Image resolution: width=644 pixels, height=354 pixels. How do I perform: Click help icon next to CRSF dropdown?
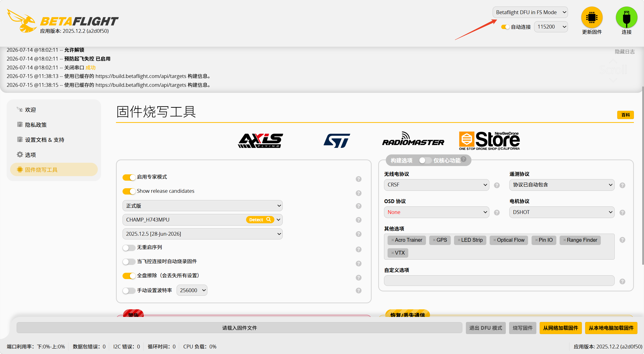(497, 185)
